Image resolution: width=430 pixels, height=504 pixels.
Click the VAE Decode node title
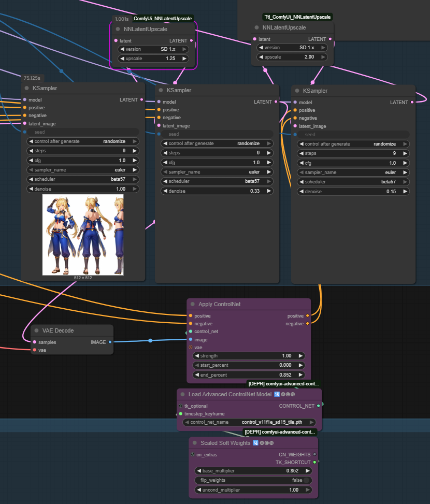click(58, 330)
